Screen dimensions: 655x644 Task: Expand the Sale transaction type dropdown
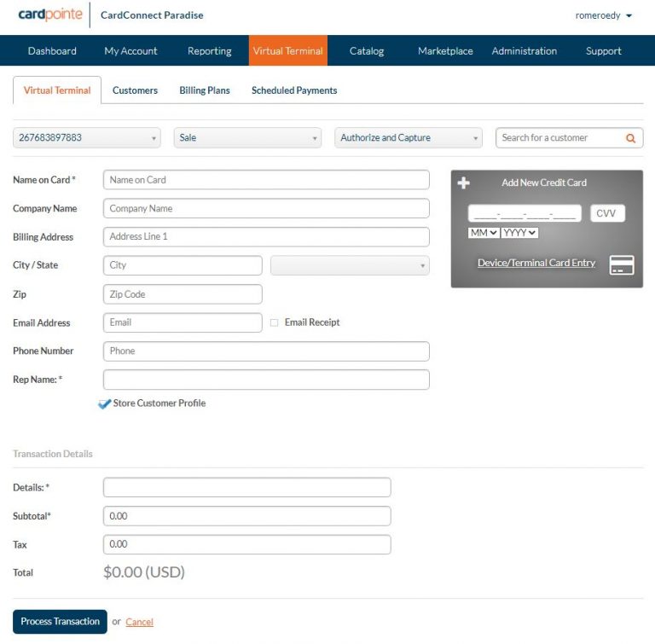(x=246, y=137)
